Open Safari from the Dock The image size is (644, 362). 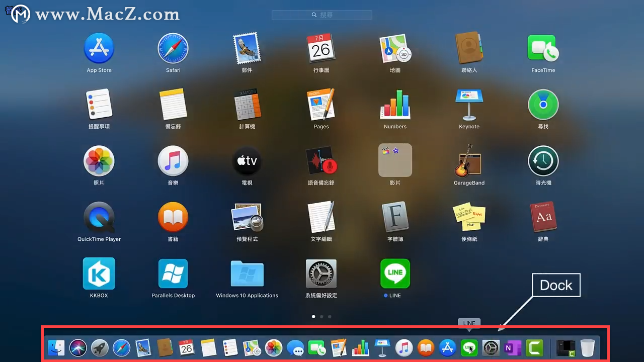pos(121,348)
